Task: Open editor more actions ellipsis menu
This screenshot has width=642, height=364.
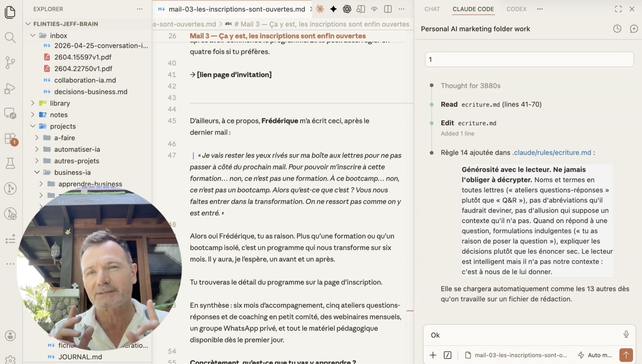Action: pyautogui.click(x=401, y=9)
